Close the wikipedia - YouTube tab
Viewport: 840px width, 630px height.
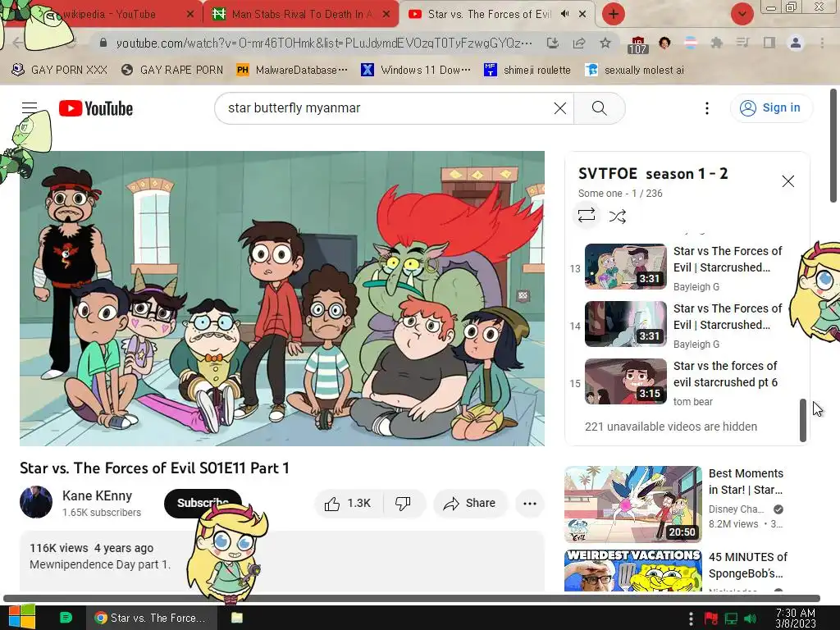point(190,15)
